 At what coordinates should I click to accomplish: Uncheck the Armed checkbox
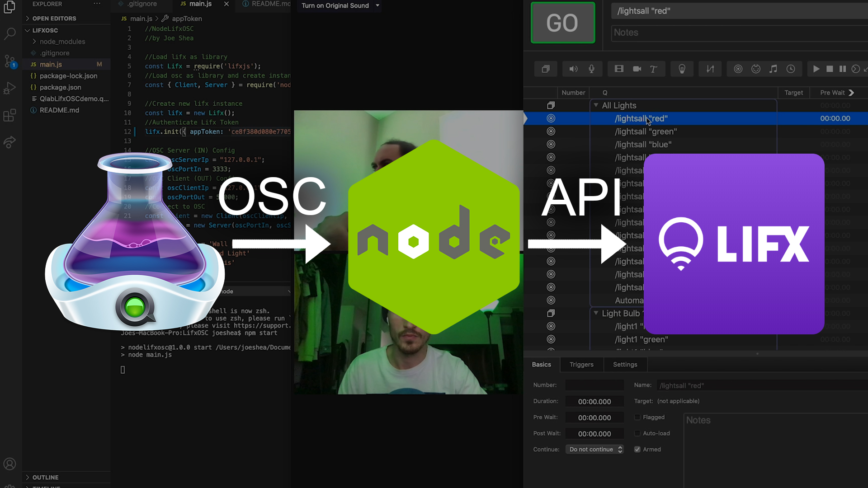click(x=637, y=449)
